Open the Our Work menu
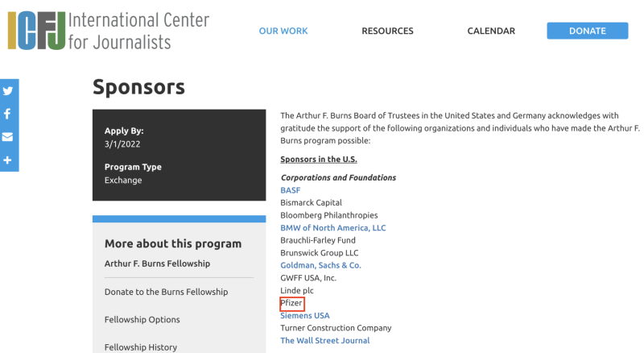The image size is (644, 353). (283, 31)
